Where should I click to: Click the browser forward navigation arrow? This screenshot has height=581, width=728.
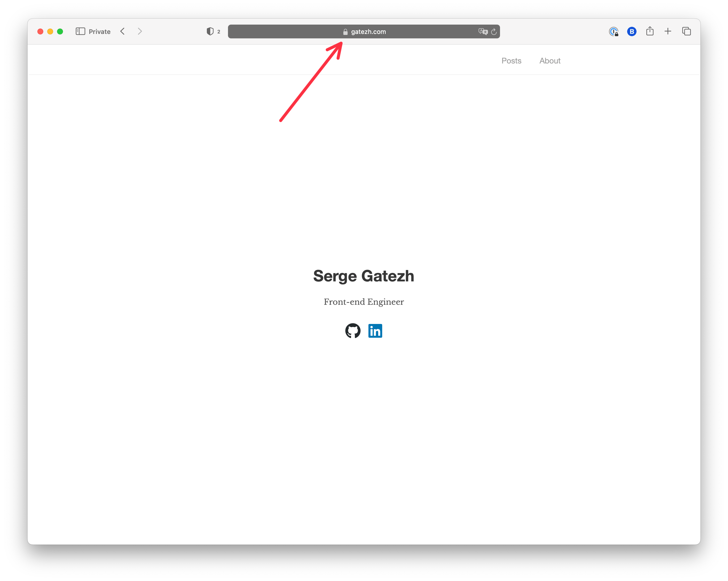click(x=140, y=31)
